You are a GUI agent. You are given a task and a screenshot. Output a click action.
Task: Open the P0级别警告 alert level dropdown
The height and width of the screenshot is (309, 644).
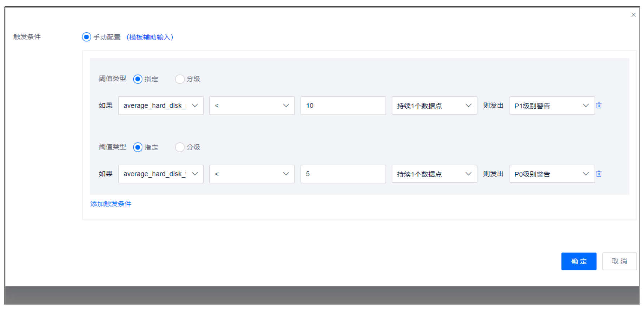552,174
